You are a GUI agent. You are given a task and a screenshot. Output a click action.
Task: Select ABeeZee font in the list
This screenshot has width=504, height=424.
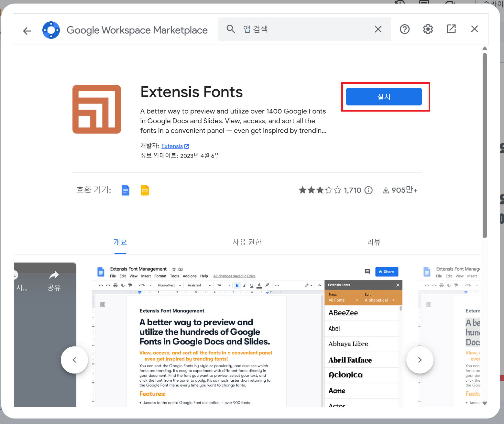361,313
